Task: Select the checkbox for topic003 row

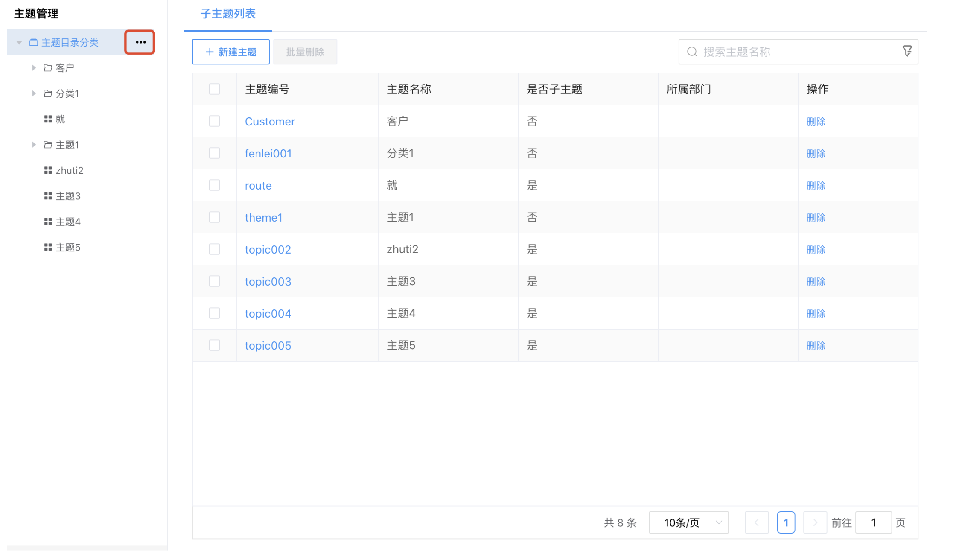Action: 214,281
